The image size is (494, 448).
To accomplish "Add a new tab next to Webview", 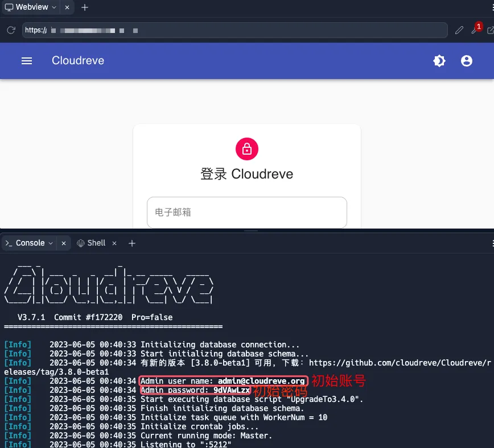I will click(85, 7).
